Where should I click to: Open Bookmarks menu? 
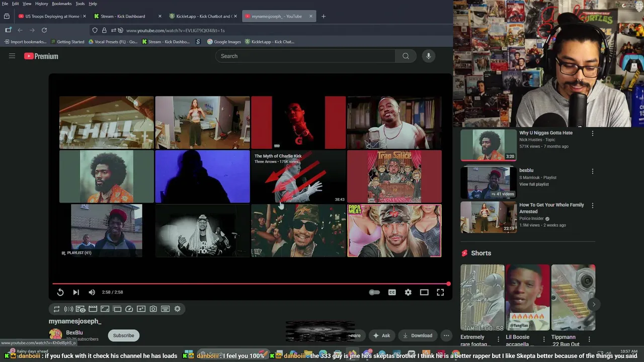(62, 4)
